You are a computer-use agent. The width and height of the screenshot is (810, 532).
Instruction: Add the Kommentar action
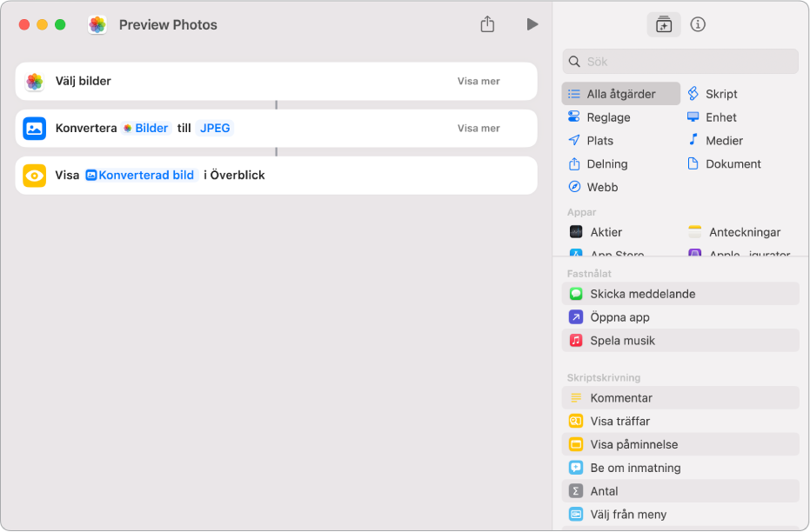pyautogui.click(x=680, y=398)
